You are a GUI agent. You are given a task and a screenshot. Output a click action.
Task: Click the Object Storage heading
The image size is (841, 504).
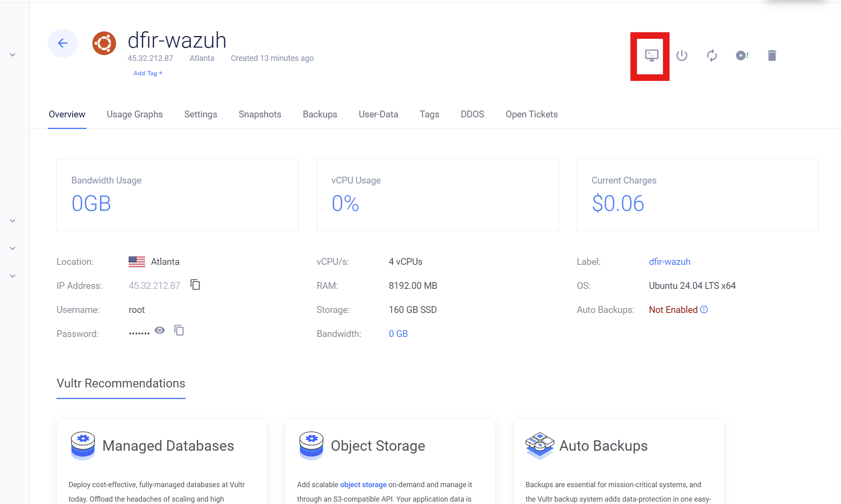click(x=378, y=446)
